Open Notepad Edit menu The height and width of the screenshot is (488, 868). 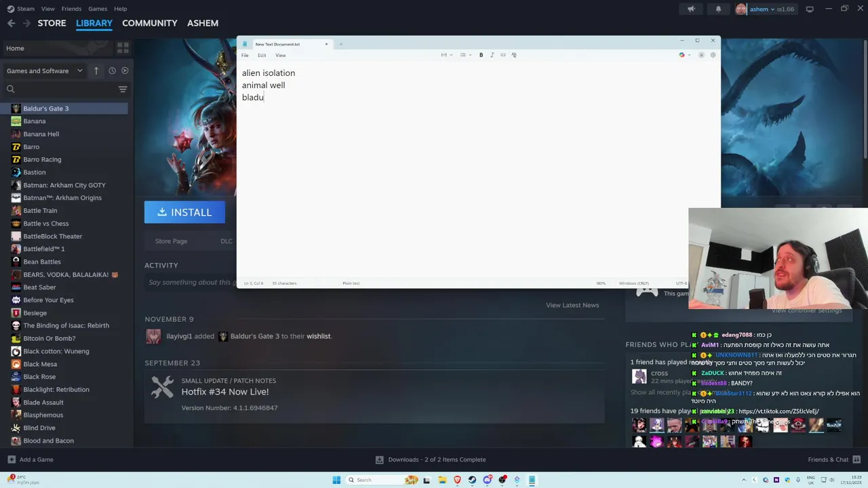click(x=262, y=55)
